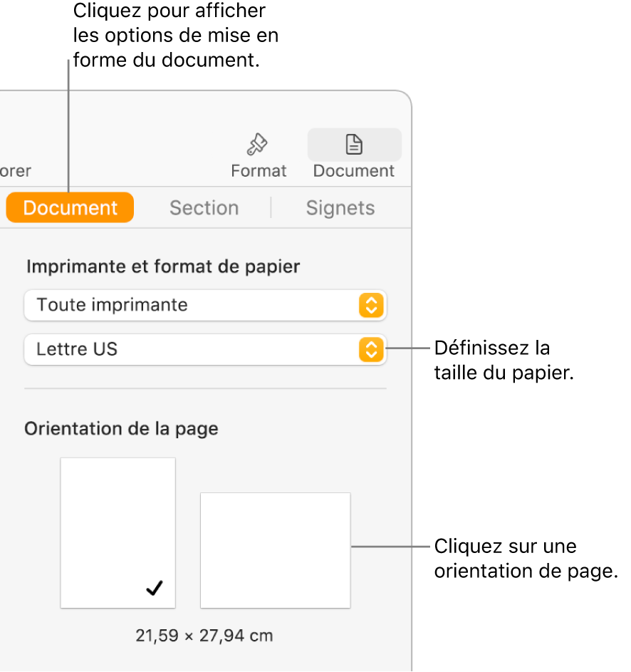Open the Lettre US paper size dropdown
Screen dimensions: 631x672
tap(192, 350)
